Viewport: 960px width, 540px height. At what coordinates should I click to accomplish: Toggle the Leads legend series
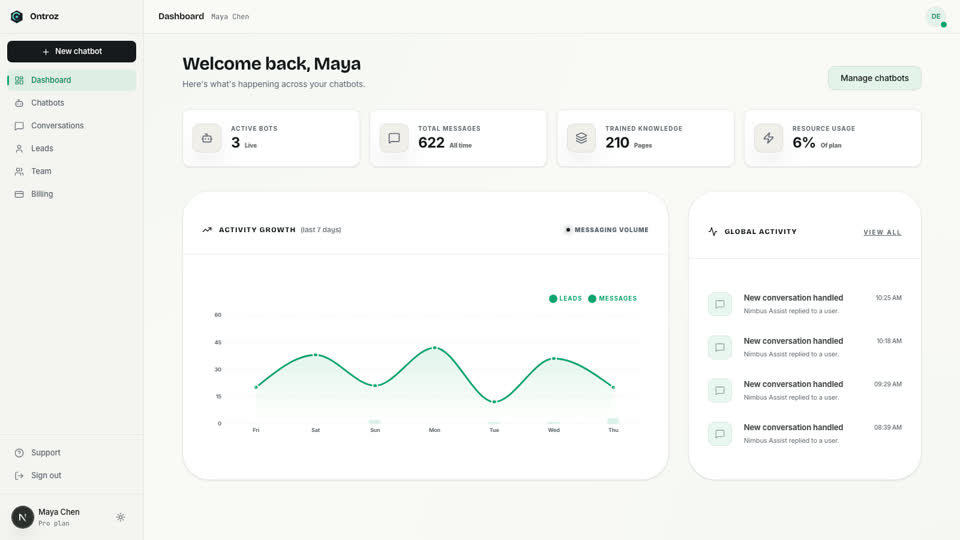[x=566, y=299]
